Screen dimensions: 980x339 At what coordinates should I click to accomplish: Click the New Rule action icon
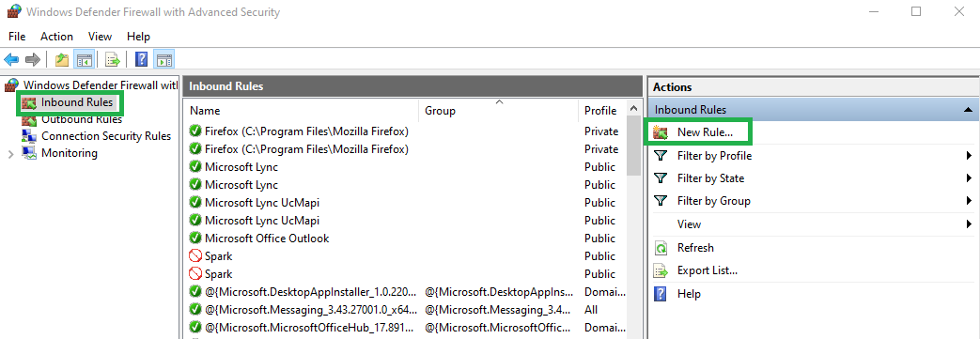coord(660,133)
